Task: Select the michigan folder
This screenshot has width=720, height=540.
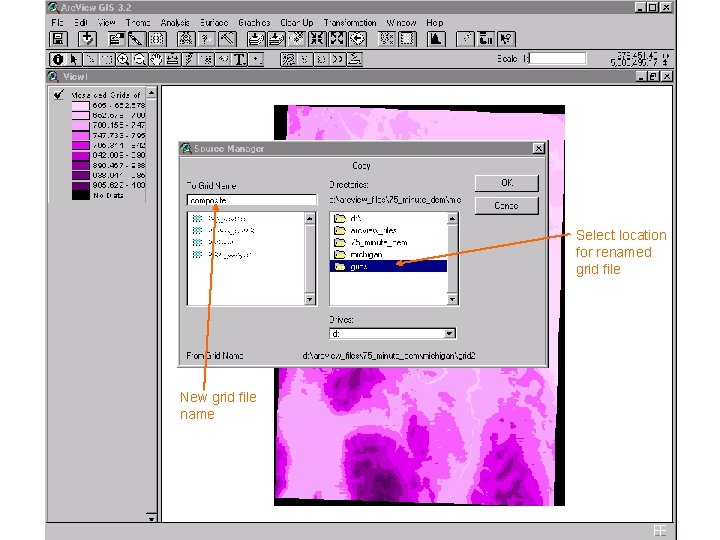Action: tap(388, 254)
